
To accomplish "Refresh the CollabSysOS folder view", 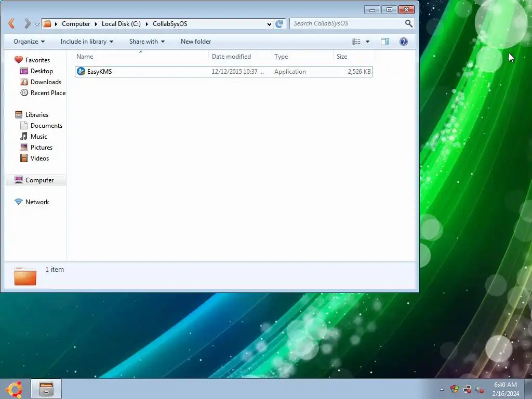I will click(x=279, y=24).
